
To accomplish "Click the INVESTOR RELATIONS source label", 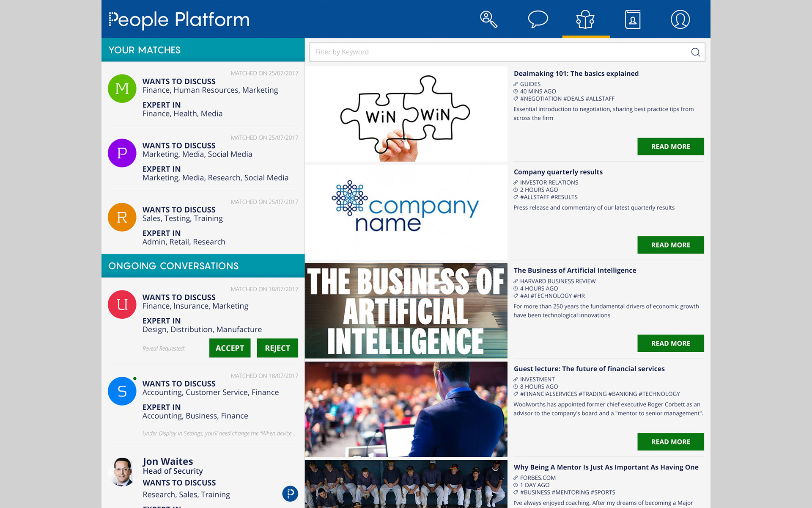I will 549,182.
